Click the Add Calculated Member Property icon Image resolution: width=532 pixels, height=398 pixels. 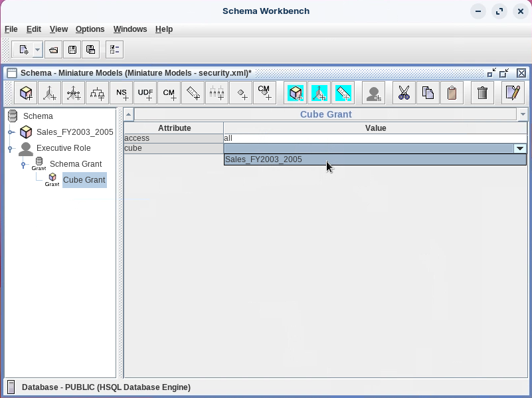[264, 92]
